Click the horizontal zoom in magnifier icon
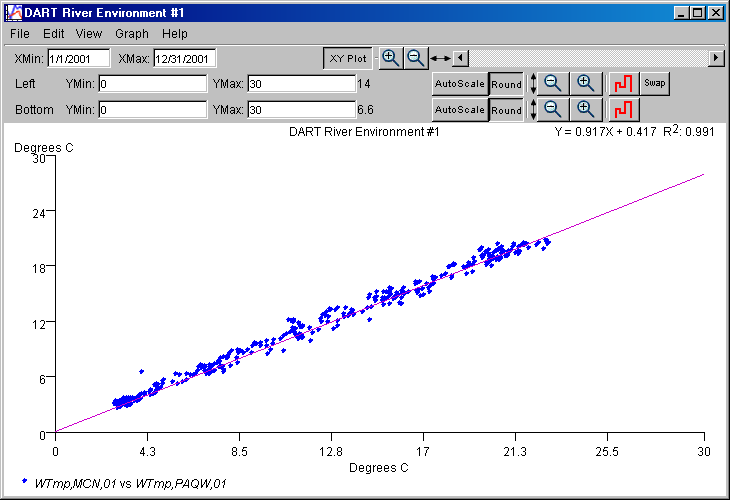The width and height of the screenshot is (730, 500). (391, 58)
